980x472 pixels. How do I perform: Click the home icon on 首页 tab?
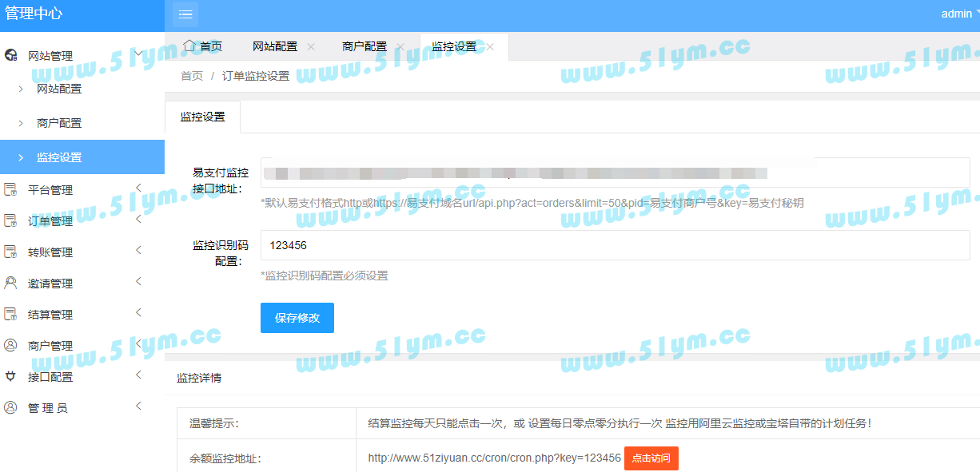(x=189, y=46)
